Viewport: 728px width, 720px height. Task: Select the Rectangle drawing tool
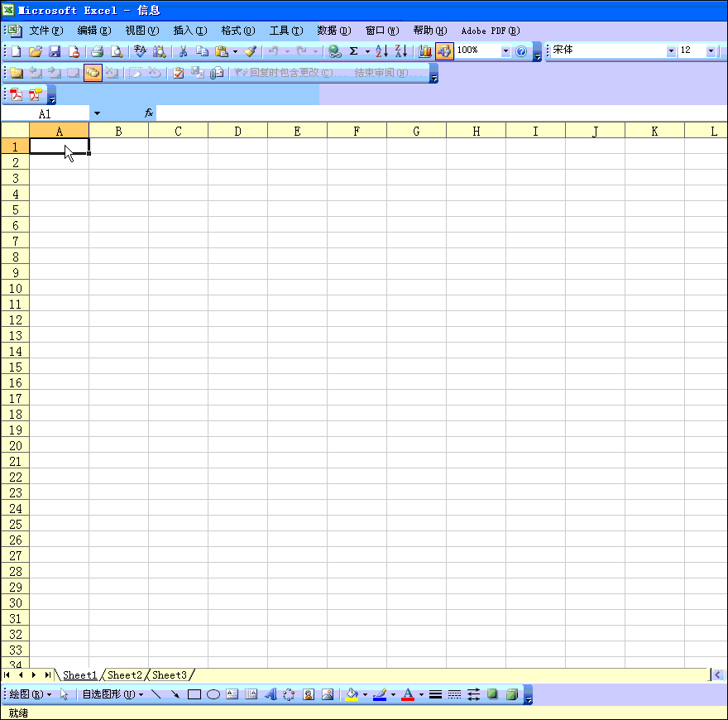194,695
